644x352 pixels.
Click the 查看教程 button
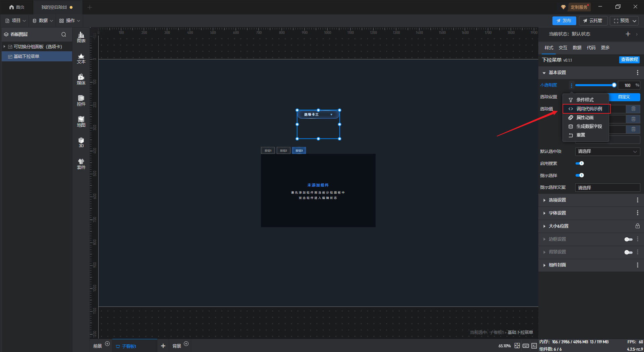[629, 60]
